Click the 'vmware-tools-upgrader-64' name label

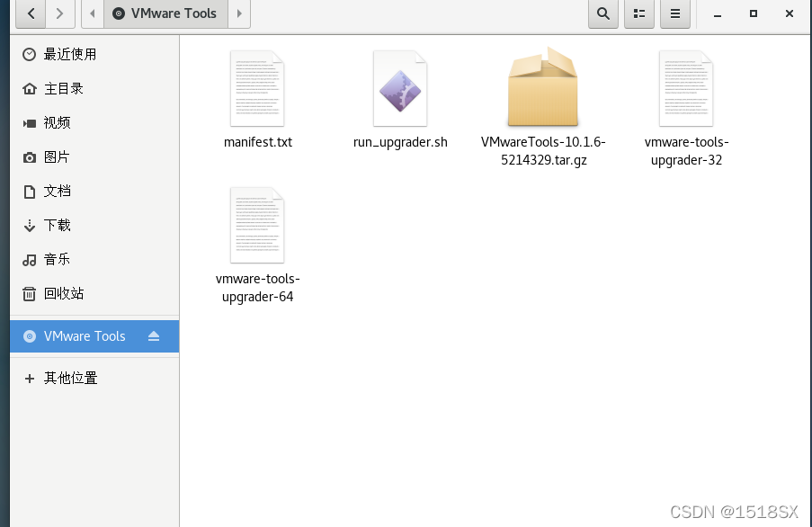[x=258, y=287]
